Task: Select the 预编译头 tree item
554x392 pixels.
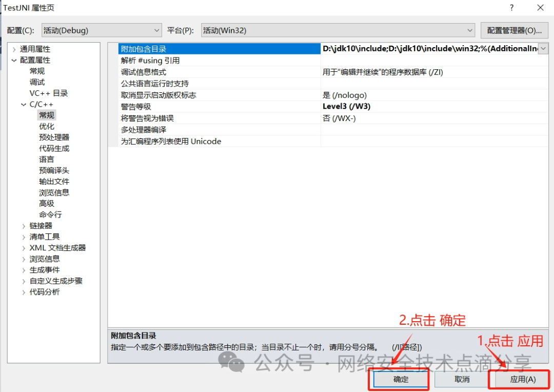Action: tap(54, 170)
